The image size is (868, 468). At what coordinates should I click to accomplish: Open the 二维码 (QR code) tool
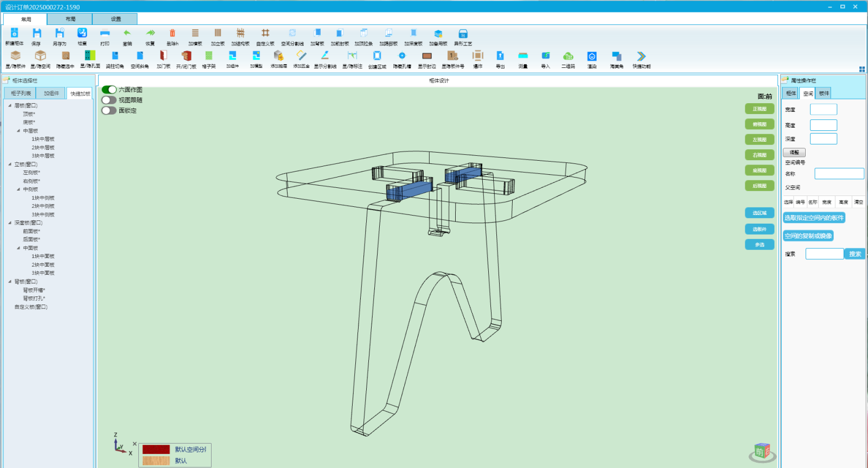coord(568,56)
